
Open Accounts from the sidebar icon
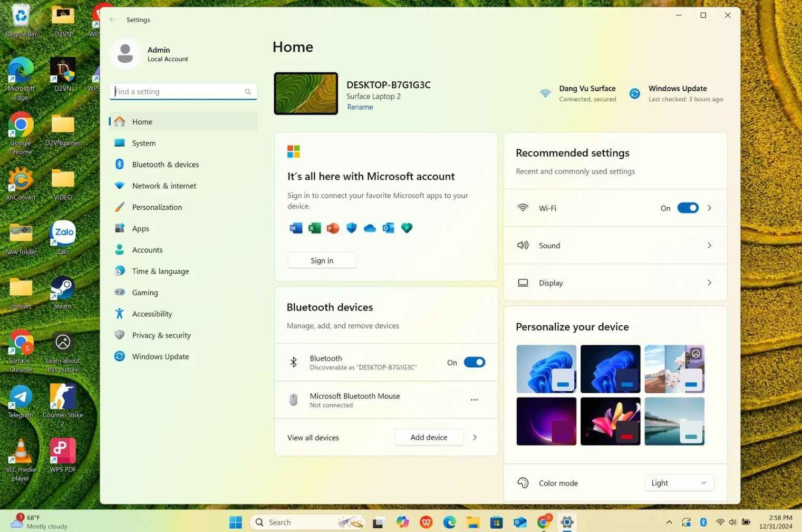tap(120, 249)
